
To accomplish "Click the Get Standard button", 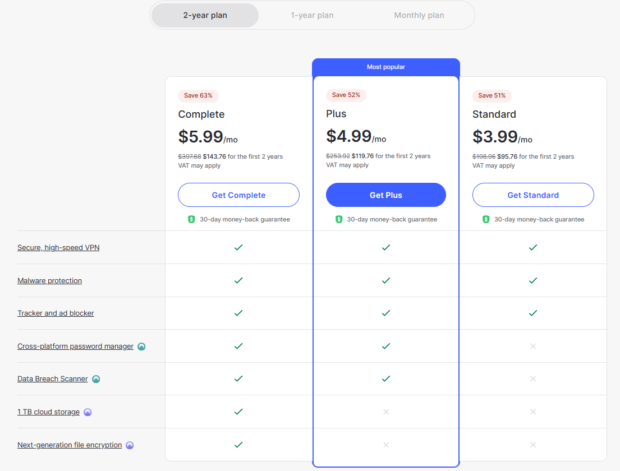I will coord(533,195).
